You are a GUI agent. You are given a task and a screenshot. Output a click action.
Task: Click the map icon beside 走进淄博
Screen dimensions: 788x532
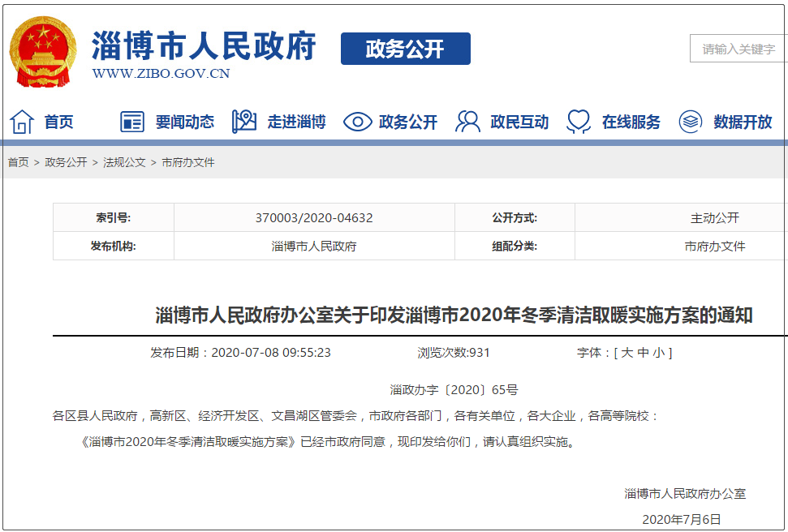[x=243, y=122]
